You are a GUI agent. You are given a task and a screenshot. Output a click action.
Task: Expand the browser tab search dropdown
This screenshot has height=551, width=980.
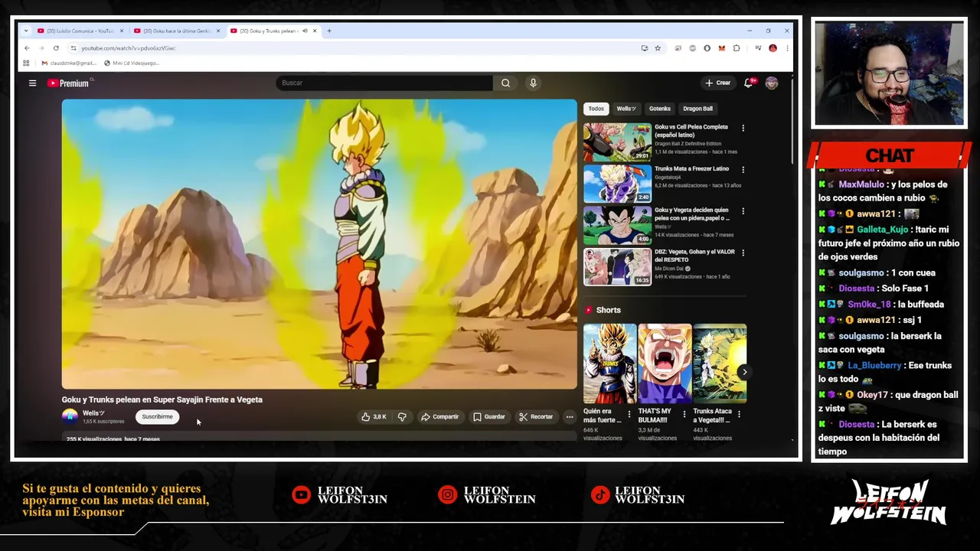tap(26, 31)
